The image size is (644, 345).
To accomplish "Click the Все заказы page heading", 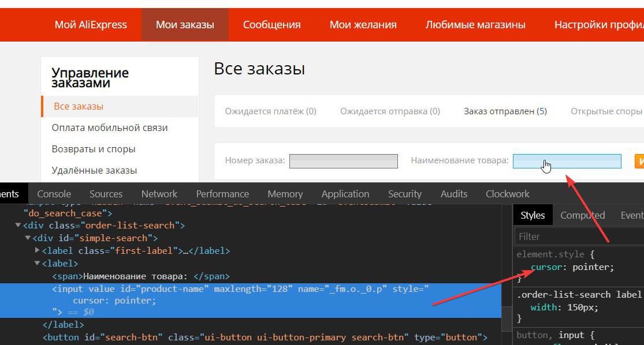I will tap(259, 69).
